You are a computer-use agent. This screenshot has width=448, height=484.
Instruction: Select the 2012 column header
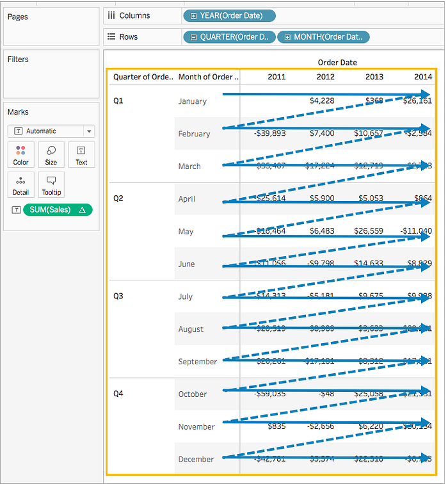click(325, 77)
